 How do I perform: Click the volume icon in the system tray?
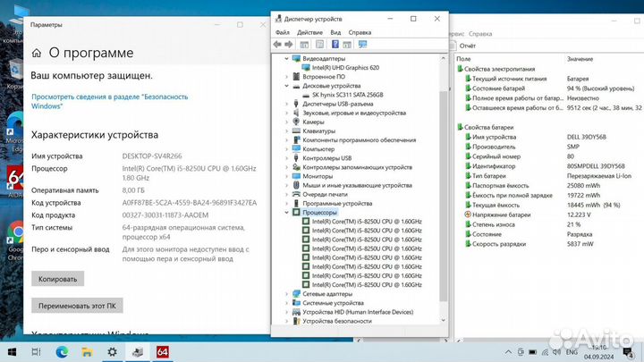tap(557, 352)
